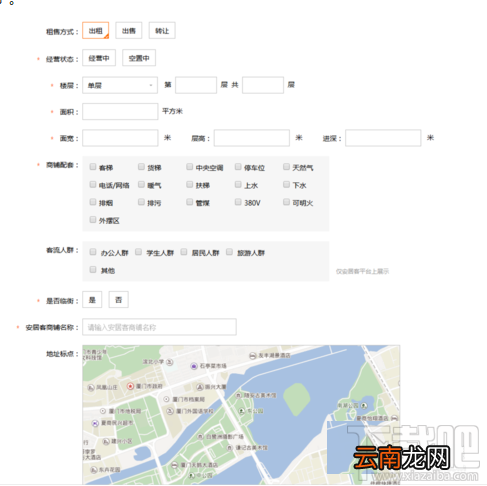Click the 进深 depth input field
This screenshot has height=486, width=487.
click(x=383, y=138)
